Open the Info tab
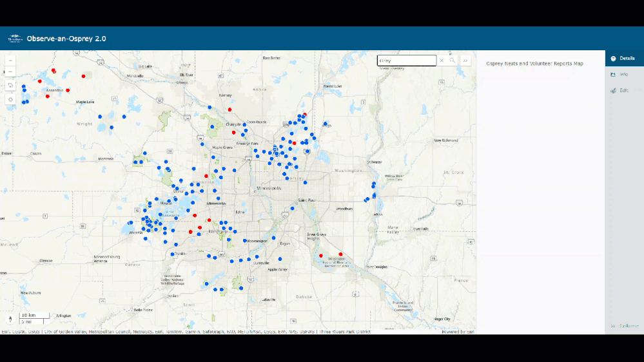The height and width of the screenshot is (362, 644). [624, 74]
